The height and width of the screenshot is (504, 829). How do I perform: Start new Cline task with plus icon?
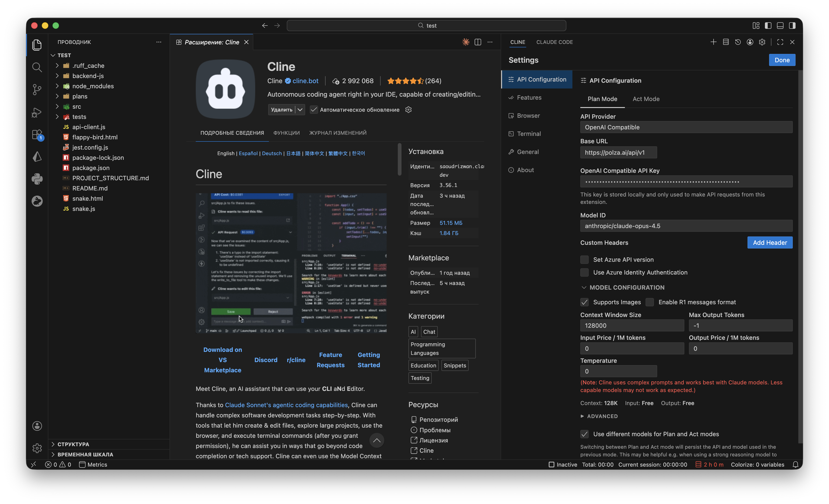713,42
